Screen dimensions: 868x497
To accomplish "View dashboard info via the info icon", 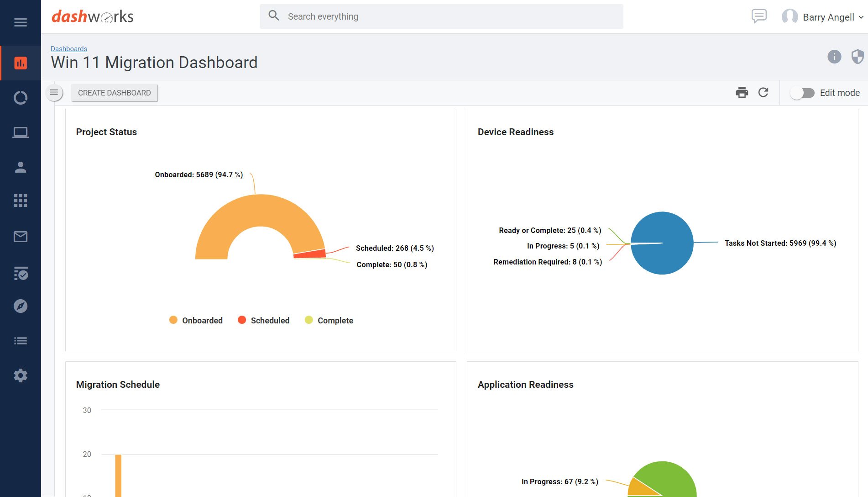I will (x=834, y=57).
